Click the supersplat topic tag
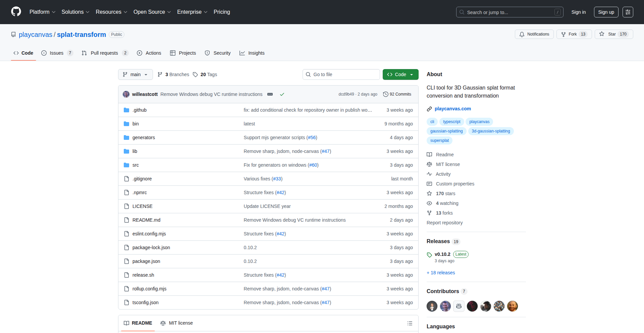Viewport: 644px width, 333px height. (x=439, y=141)
